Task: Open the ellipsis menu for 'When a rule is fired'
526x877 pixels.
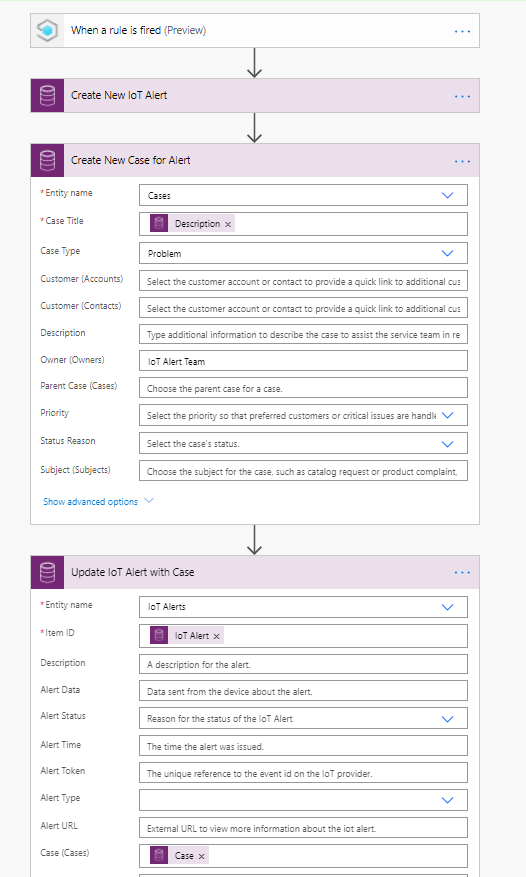Action: pos(462,31)
